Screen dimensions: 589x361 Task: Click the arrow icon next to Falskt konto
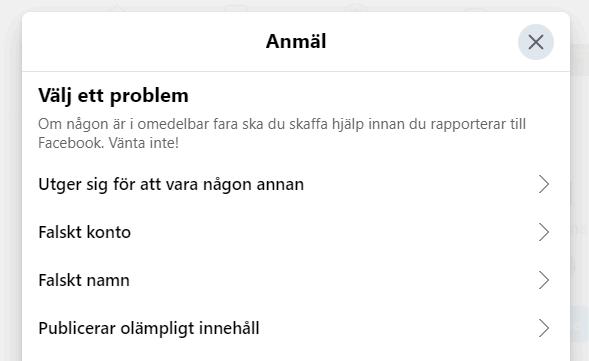click(x=544, y=232)
